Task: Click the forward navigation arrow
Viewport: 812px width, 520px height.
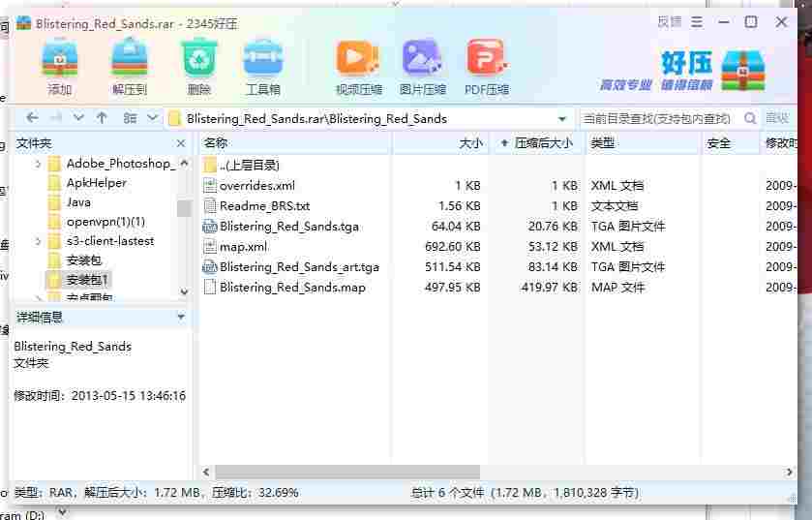Action: [x=56, y=118]
